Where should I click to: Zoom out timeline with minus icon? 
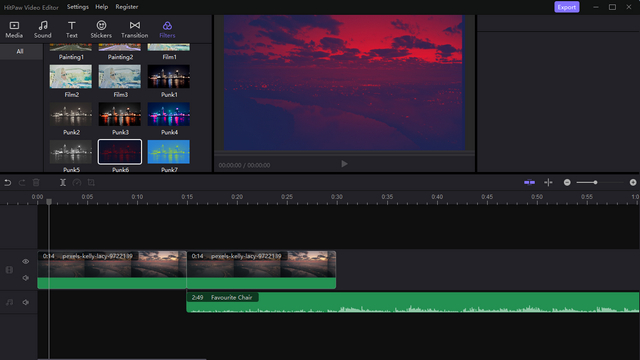[567, 182]
